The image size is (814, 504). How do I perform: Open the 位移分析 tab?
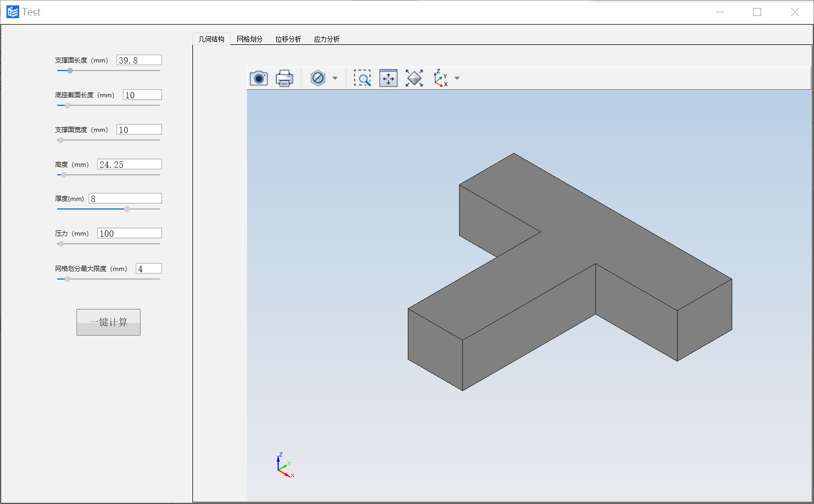click(x=288, y=39)
